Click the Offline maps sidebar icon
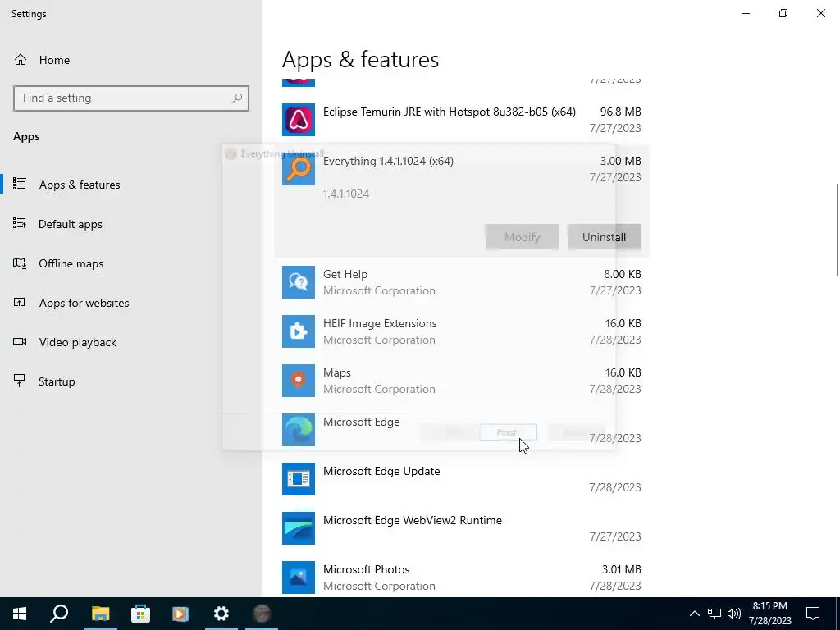The width and height of the screenshot is (840, 630). [20, 263]
